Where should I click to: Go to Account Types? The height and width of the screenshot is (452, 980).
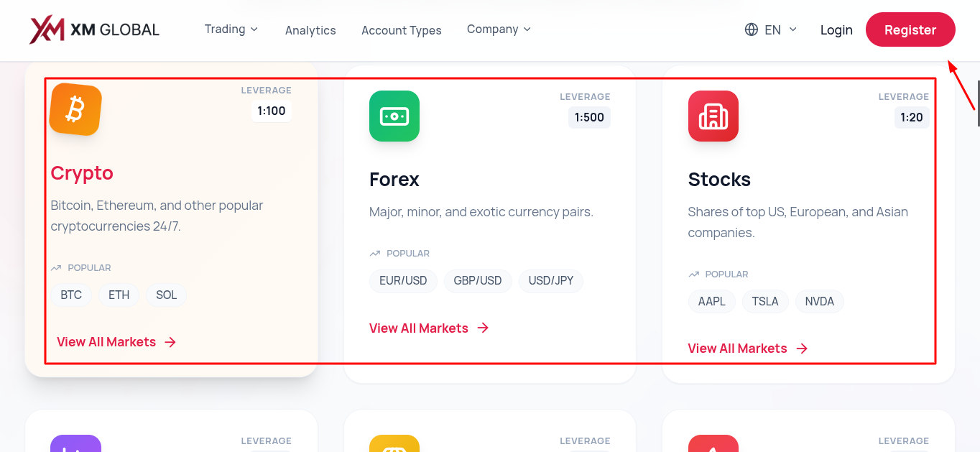tap(402, 30)
